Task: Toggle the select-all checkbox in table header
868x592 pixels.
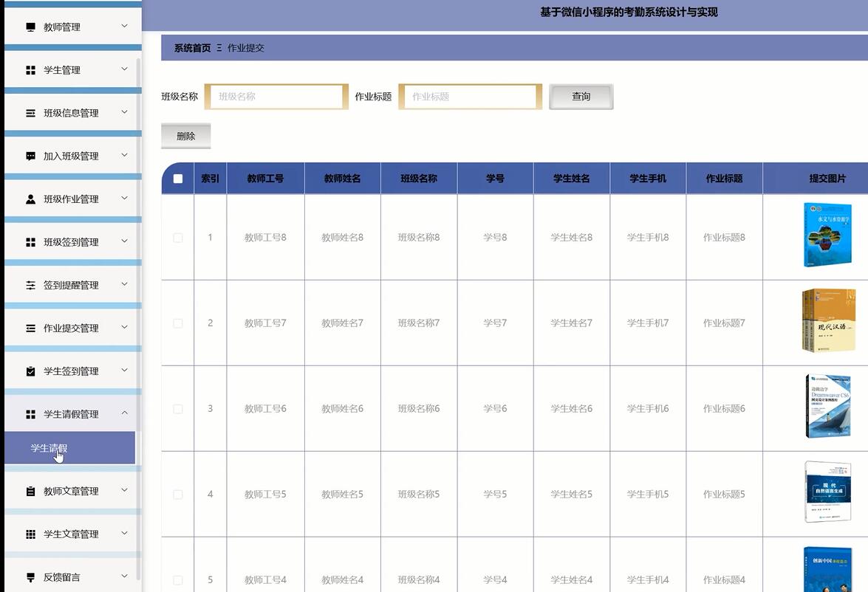Action: coord(178,179)
